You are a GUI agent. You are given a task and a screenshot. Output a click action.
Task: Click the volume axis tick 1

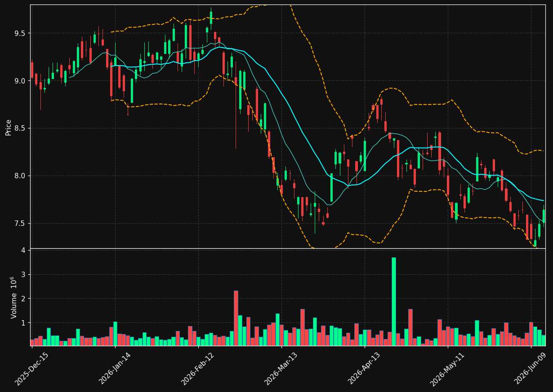tap(23, 323)
